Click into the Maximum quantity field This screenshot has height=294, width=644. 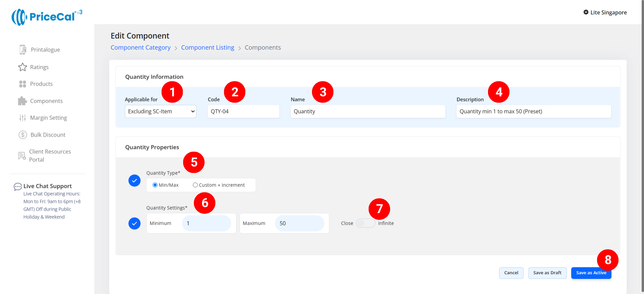299,223
